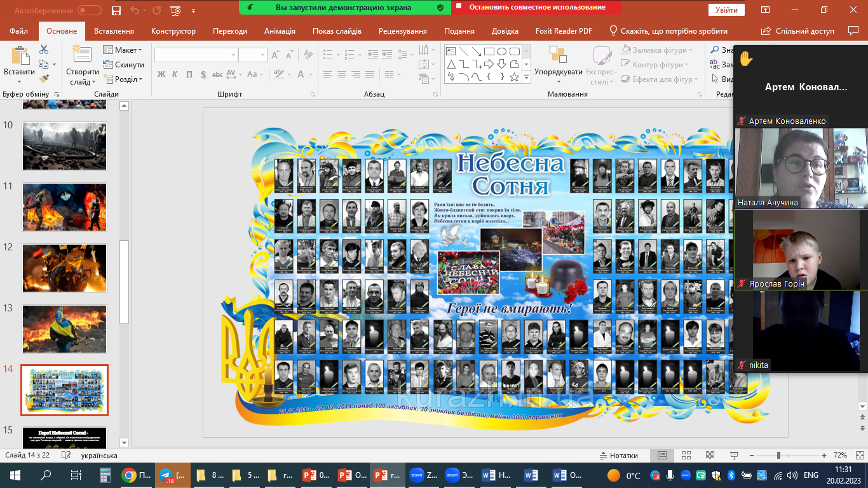Switch to Slide Sorter view icon
Viewport: 868px width, 488px height.
(x=686, y=456)
